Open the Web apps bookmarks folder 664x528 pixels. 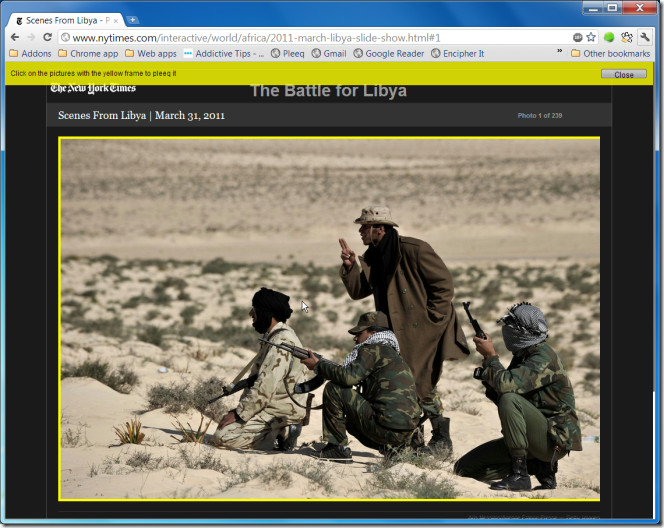tap(151, 53)
